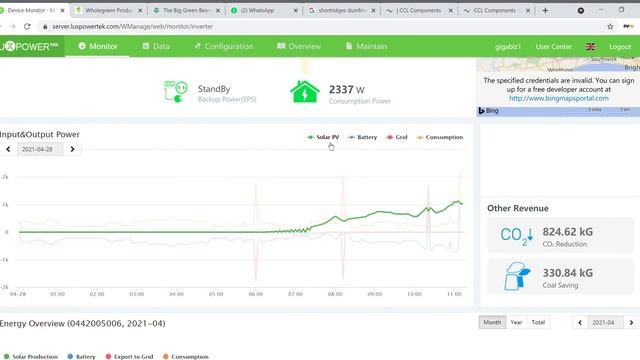Screen dimensions: 640x360
Task: Click the site lock icon
Action: tap(45, 27)
